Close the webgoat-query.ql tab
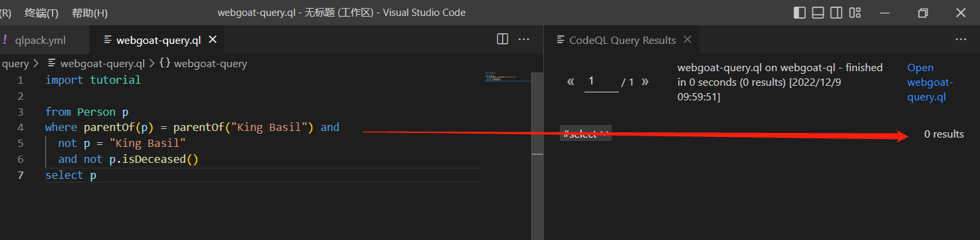Screen dimensions: 980x240 tap(213, 40)
